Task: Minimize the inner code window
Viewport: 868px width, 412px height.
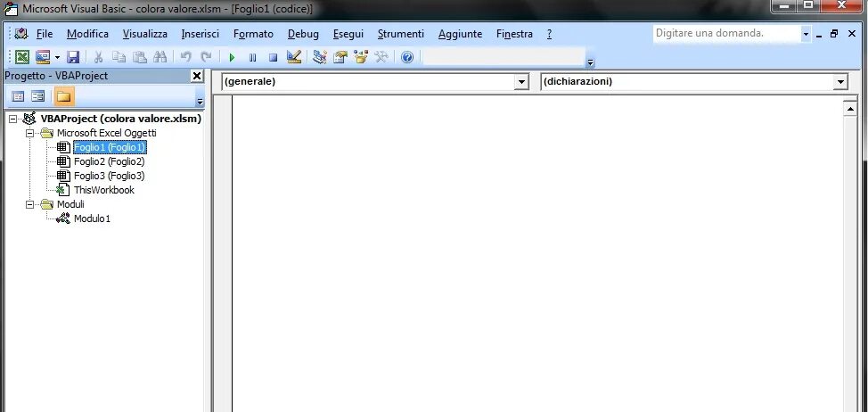Action: point(819,34)
